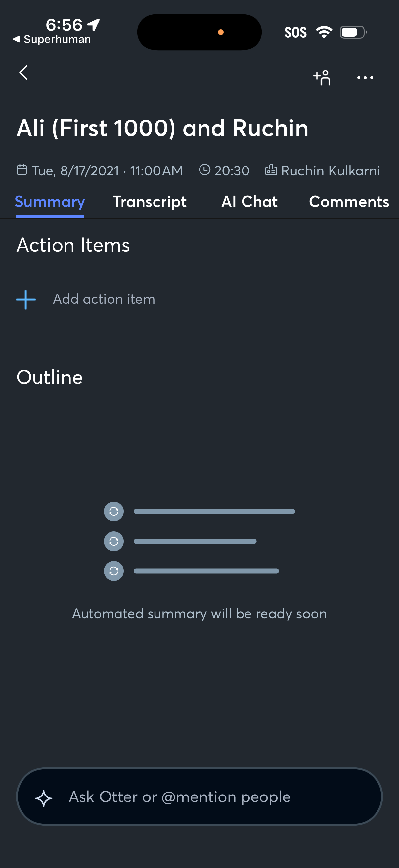Open the three-dot overflow menu
This screenshot has width=399, height=868.
365,78
